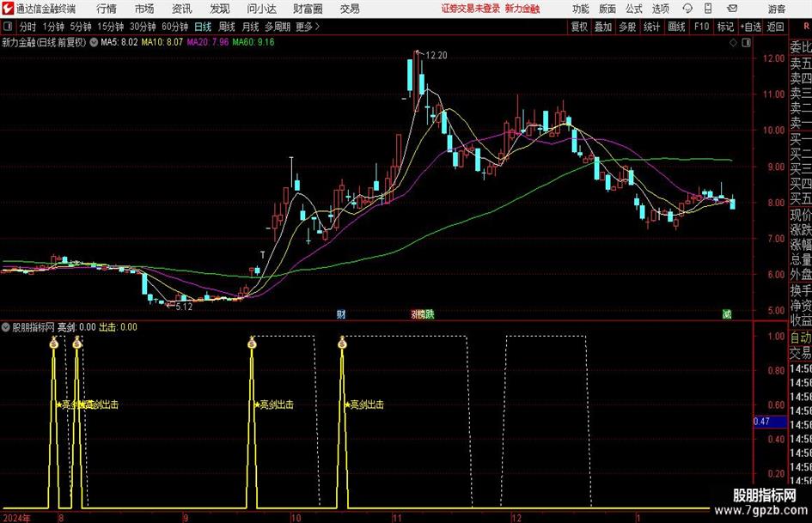Open the mail envelope icon
This screenshot has height=523, width=812.
coord(732,9)
